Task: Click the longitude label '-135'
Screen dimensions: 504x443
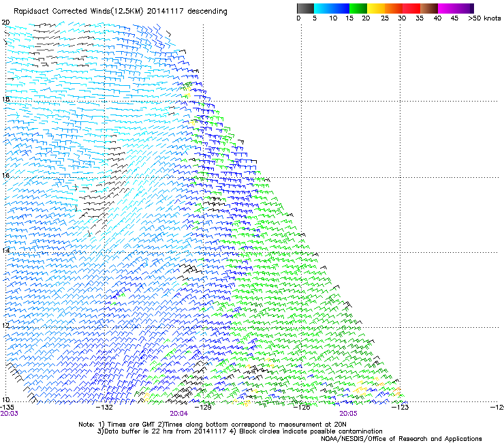Action: tap(7, 407)
